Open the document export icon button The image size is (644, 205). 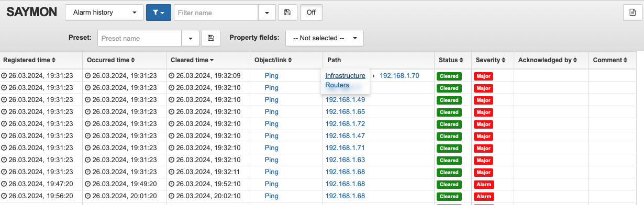632,13
